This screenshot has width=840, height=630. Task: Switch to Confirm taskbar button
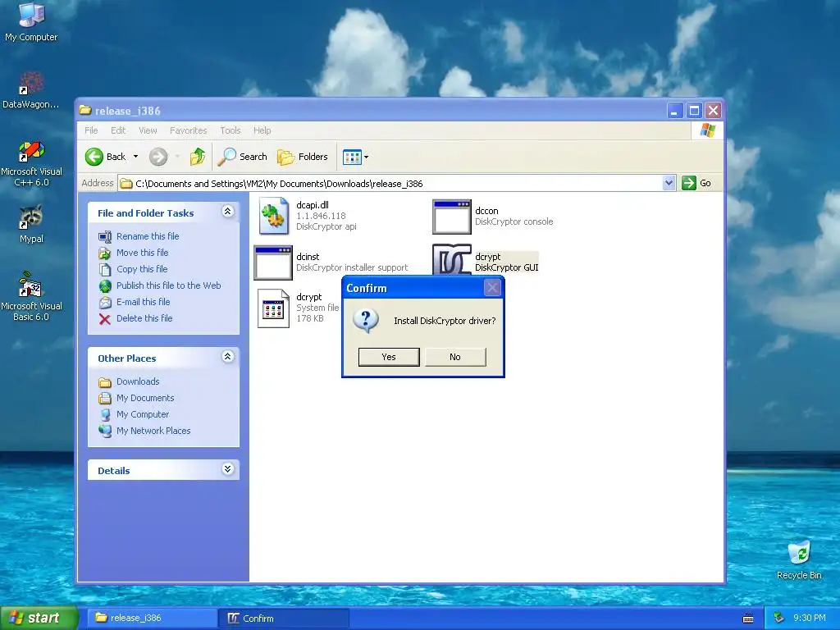pos(284,619)
